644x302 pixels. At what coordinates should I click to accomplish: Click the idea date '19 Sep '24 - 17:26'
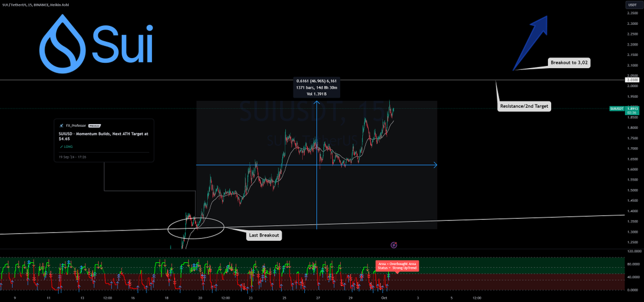click(x=72, y=157)
